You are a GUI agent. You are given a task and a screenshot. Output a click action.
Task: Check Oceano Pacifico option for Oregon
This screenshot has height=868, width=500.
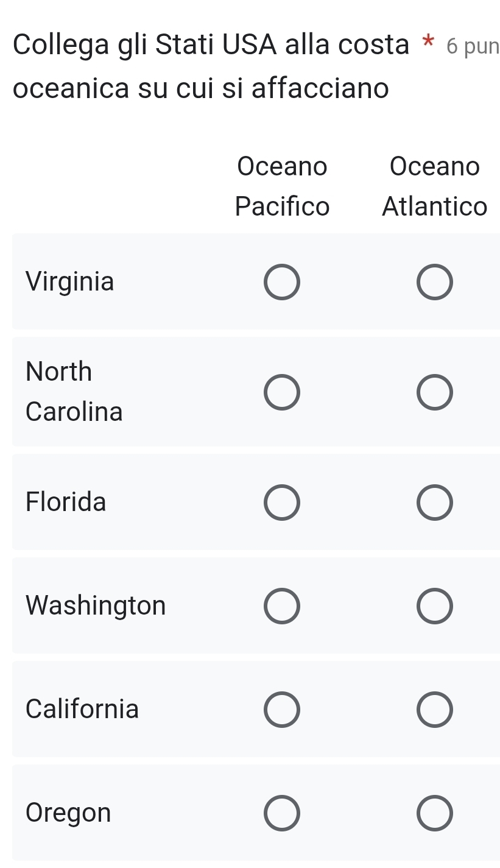[x=282, y=813]
